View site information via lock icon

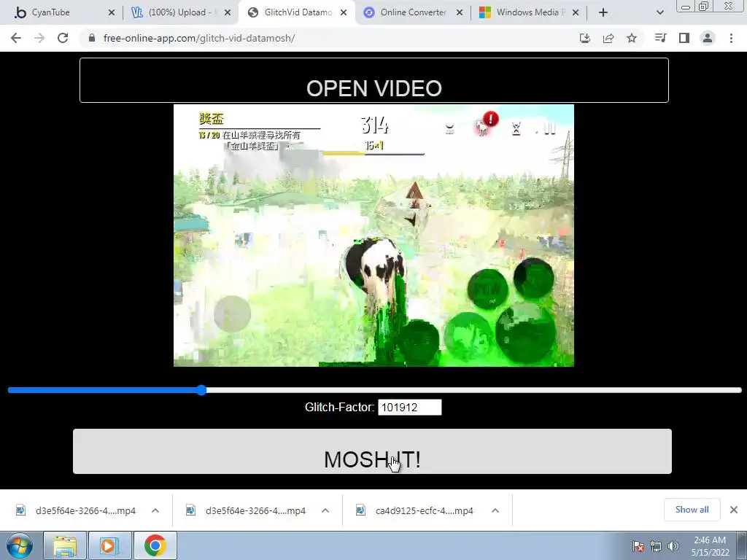pos(92,38)
